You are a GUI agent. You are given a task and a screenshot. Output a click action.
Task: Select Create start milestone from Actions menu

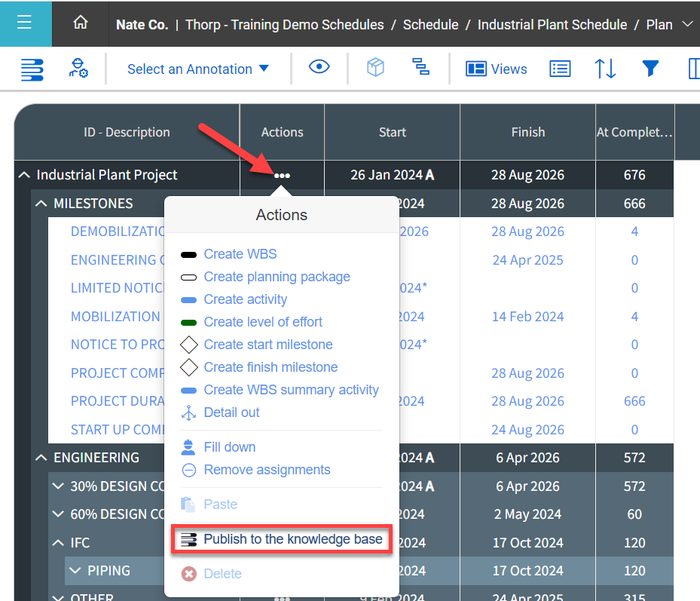pyautogui.click(x=270, y=345)
